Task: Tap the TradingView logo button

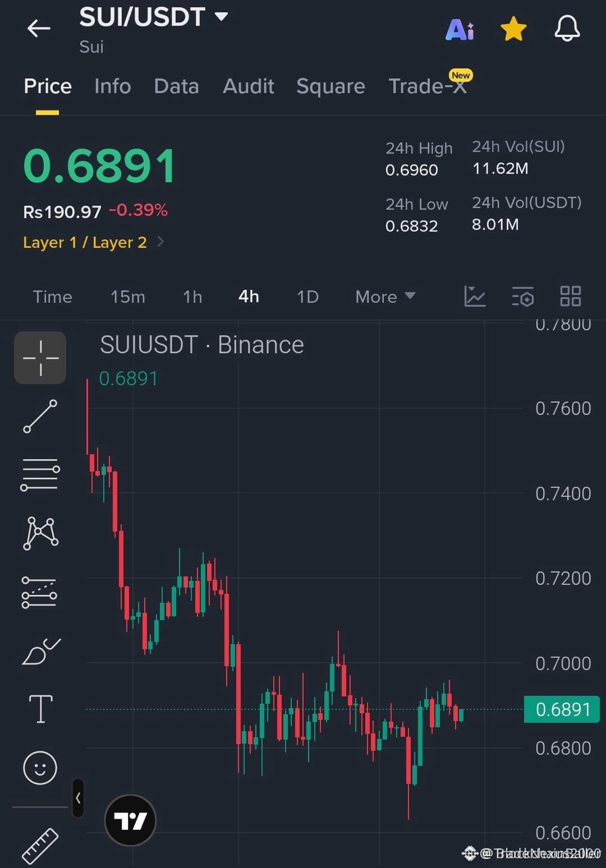Action: click(130, 820)
